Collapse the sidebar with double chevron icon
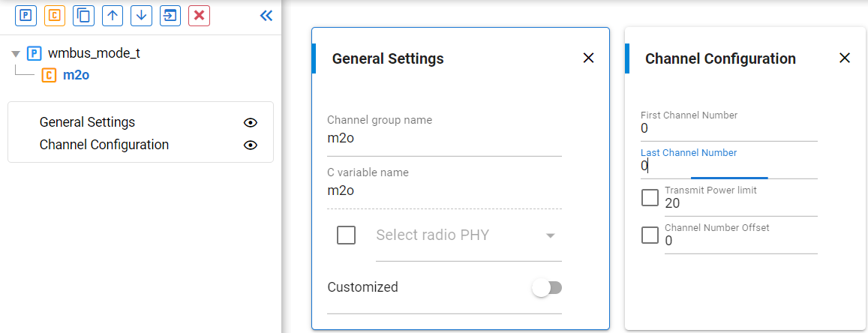This screenshot has height=333, width=868. click(x=266, y=15)
